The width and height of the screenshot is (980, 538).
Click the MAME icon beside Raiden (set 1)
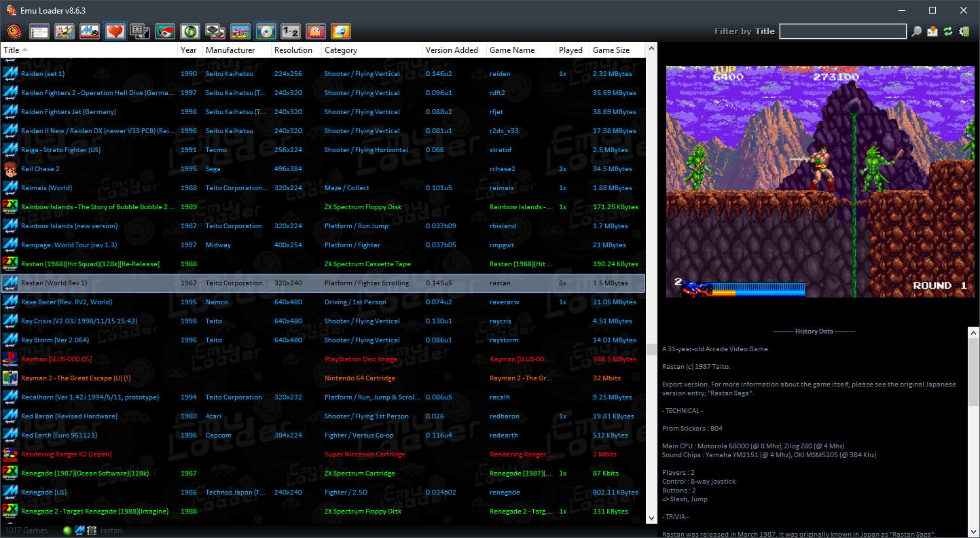click(x=10, y=73)
